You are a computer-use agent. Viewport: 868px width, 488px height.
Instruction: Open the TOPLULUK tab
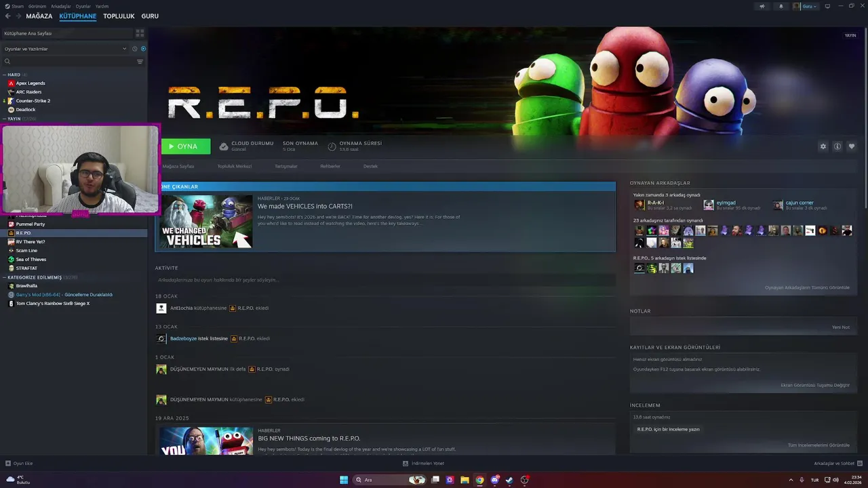click(x=119, y=16)
